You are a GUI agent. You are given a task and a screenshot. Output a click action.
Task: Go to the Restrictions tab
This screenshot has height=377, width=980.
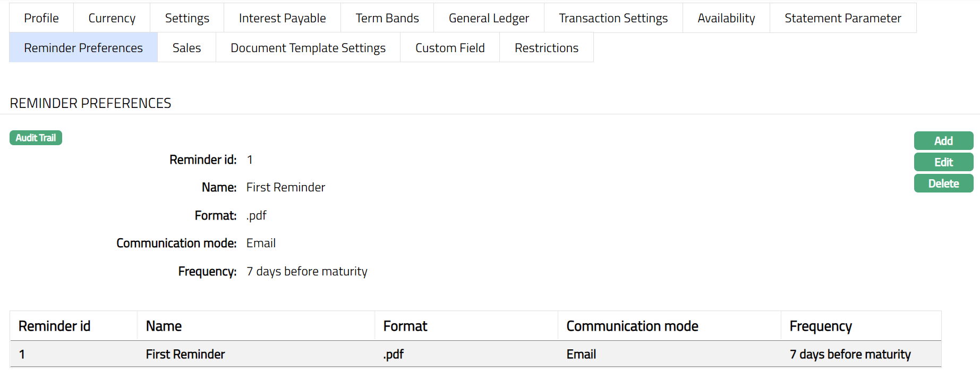click(x=546, y=48)
